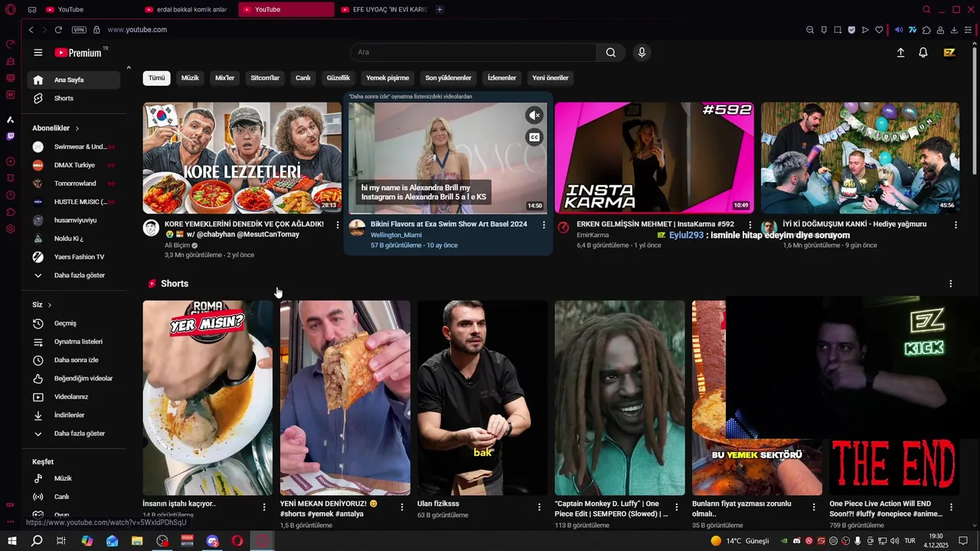The image size is (980, 551).
Task: Open Discord from the taskbar
Action: pos(212,541)
